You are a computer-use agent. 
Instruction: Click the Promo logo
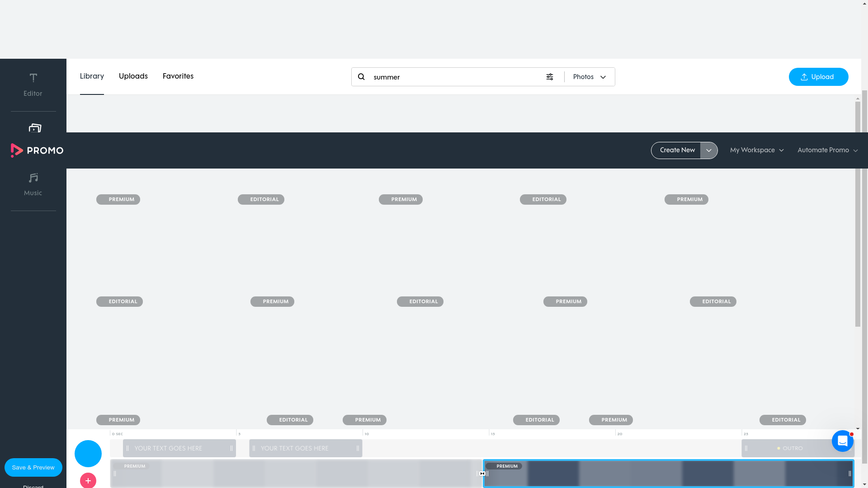(37, 150)
